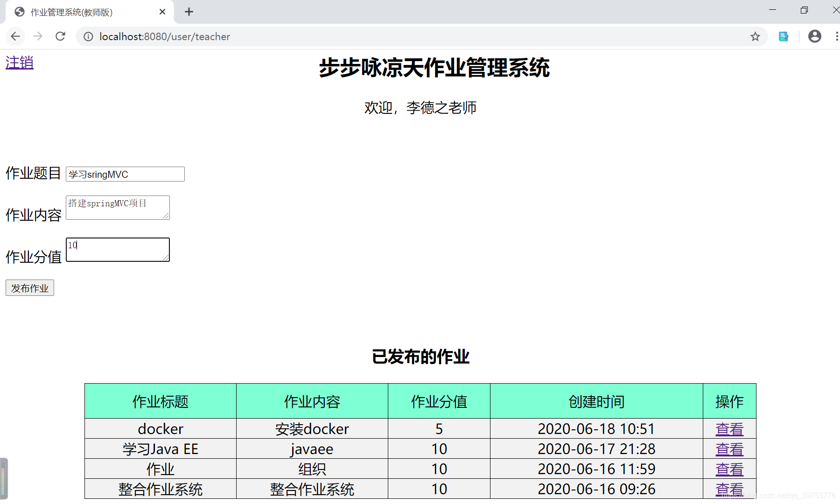The image size is (840, 504).
Task: Open a new tab with the plus button
Action: [189, 12]
